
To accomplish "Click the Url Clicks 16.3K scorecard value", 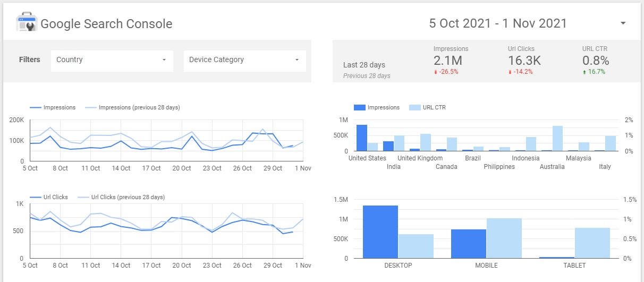I will (x=524, y=61).
